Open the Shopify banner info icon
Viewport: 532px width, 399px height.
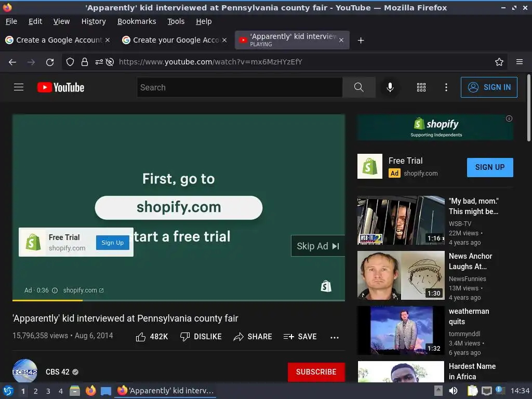point(509,118)
